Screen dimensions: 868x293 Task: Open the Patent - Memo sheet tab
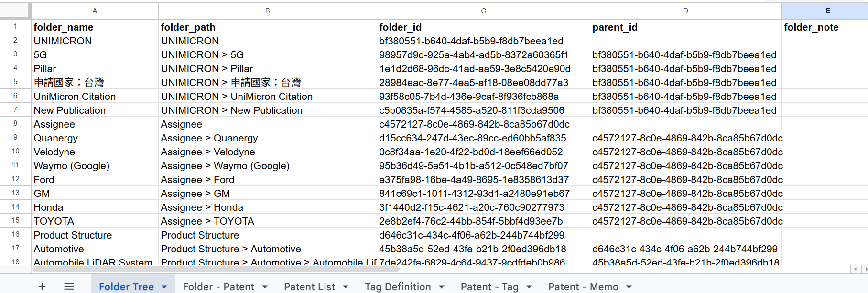[583, 287]
